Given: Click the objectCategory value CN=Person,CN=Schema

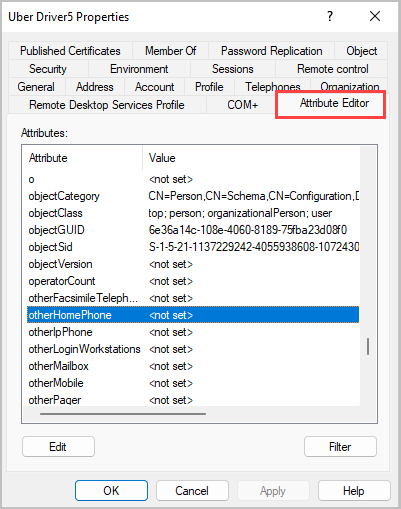Looking at the screenshot, I should [254, 196].
